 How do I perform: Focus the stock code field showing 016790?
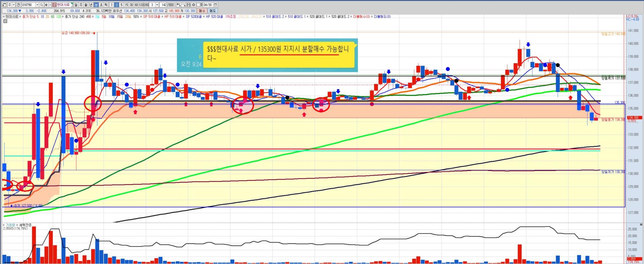pos(28,5)
